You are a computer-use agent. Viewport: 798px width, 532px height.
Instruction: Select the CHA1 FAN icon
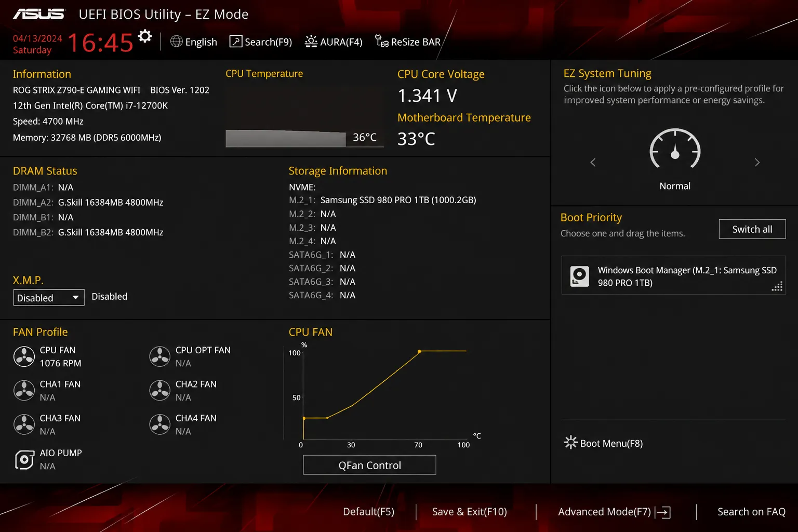click(x=24, y=390)
